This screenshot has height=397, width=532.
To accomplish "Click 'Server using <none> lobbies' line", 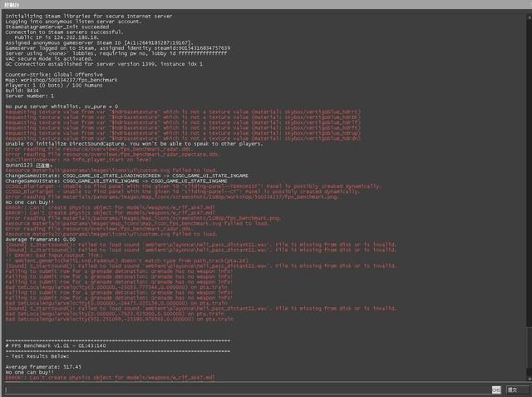I will coord(116,53).
